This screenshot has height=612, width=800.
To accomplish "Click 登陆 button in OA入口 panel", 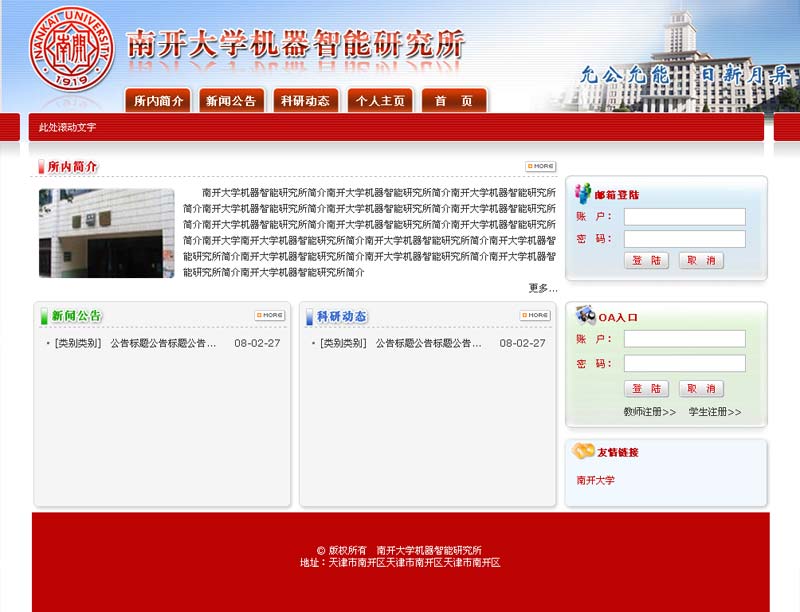I will coord(646,389).
